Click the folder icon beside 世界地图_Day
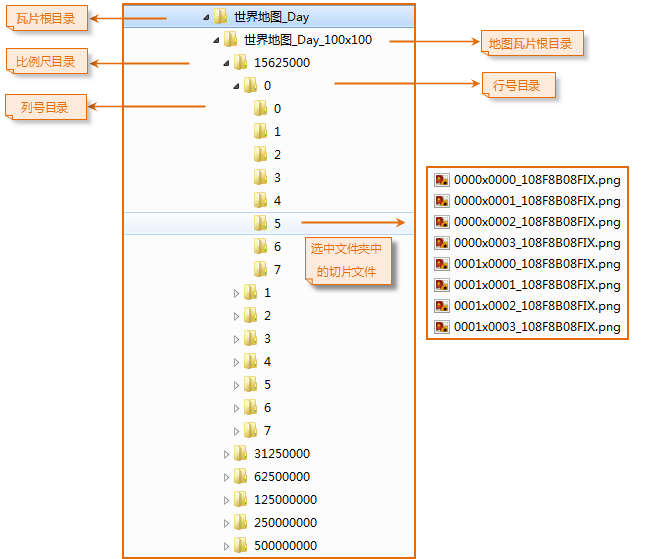The height and width of the screenshot is (559, 650). [x=220, y=17]
